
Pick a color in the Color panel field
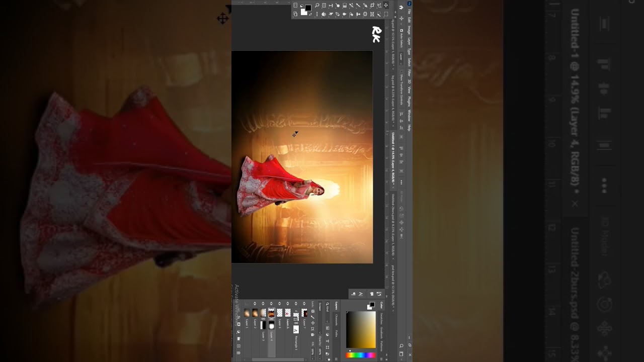(361, 329)
